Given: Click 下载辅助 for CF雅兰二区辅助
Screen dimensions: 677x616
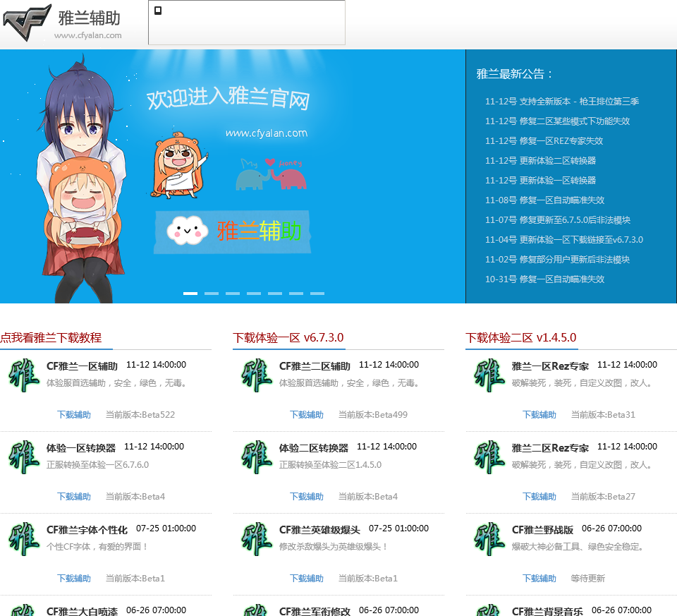Looking at the screenshot, I should coord(307,415).
